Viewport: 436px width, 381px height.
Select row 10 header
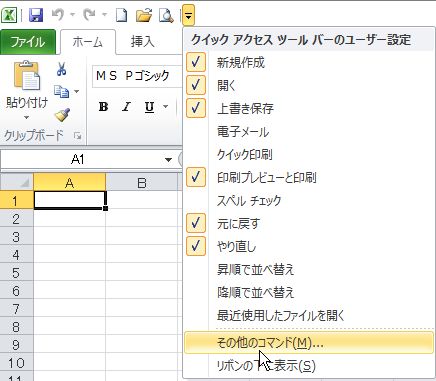pos(16,363)
